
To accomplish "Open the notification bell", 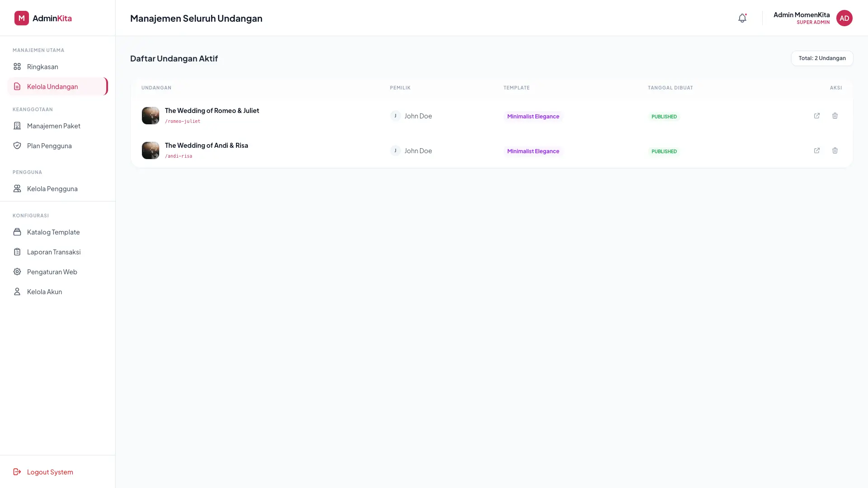I will pyautogui.click(x=742, y=18).
